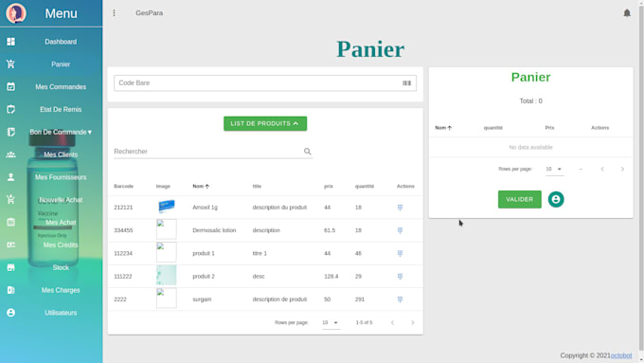Add Dermosalic lotion to cart via action icon
This screenshot has width=644, height=363.
click(x=400, y=230)
